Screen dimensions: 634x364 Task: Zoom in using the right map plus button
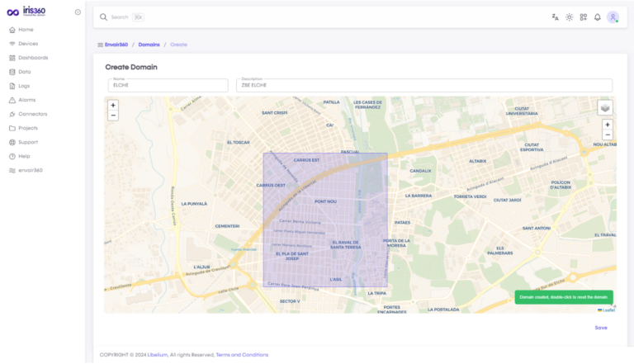coord(608,125)
